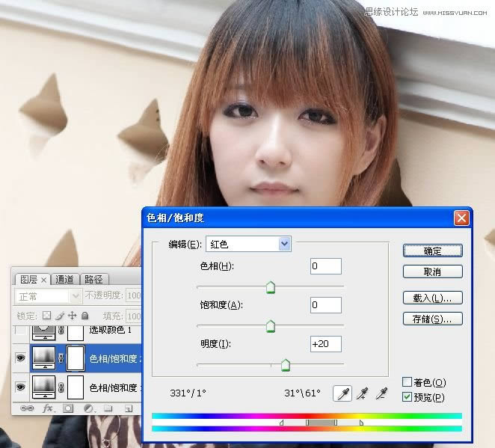Viewport: 495px width, 448px height.
Task: Select the add-to-sample eyedropper (plus)
Action: click(363, 393)
